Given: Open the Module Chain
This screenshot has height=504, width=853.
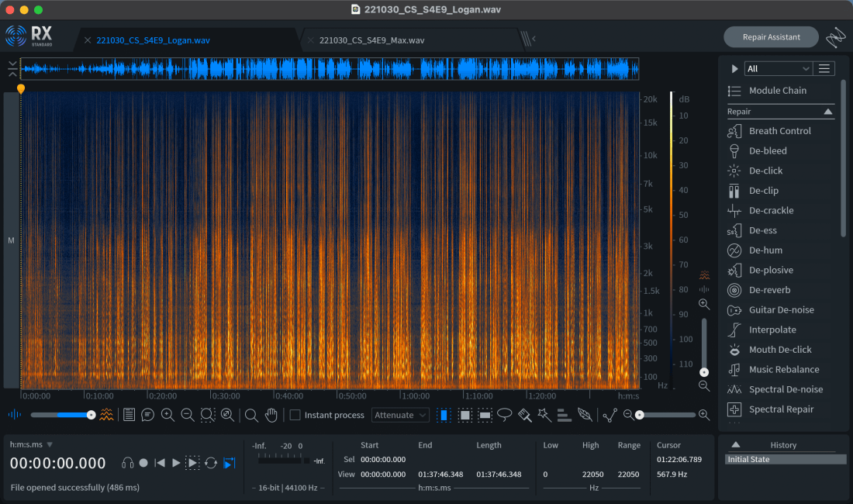Looking at the screenshot, I should 777,91.
